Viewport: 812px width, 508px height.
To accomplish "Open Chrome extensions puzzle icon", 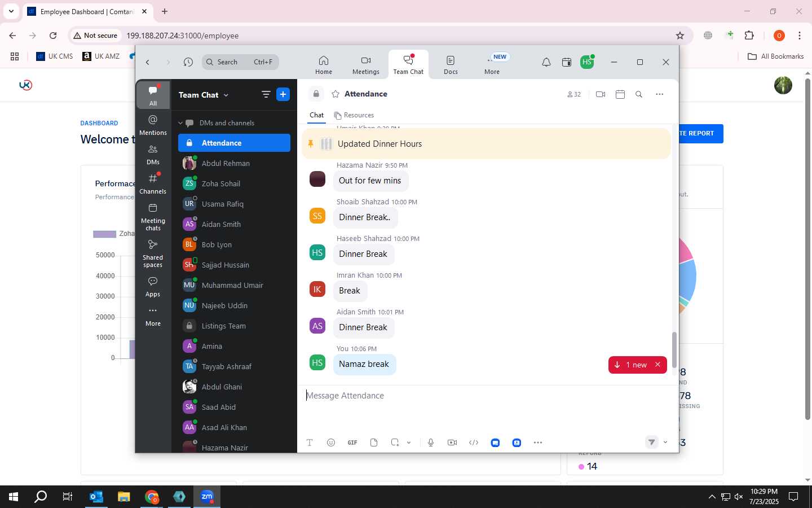I will coord(749,36).
